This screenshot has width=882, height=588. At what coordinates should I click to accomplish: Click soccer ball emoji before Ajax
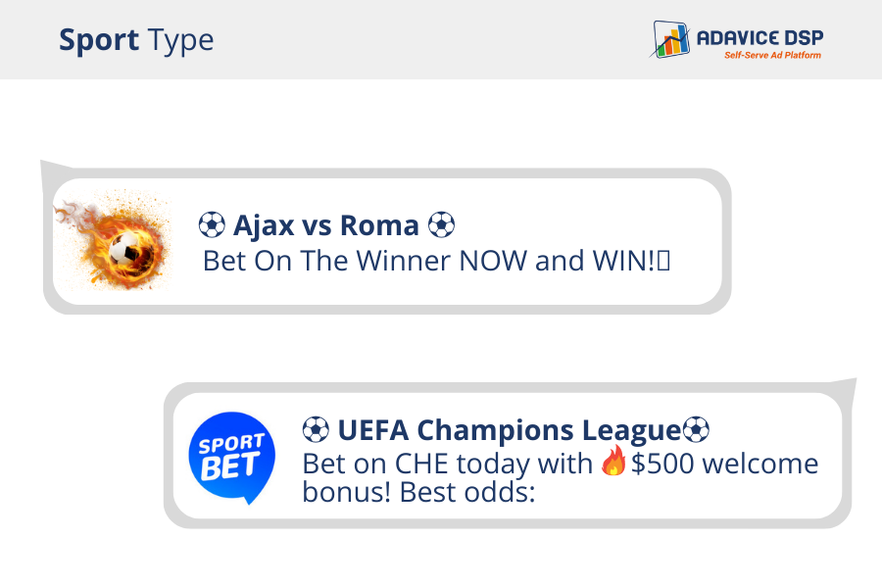pos(212,225)
